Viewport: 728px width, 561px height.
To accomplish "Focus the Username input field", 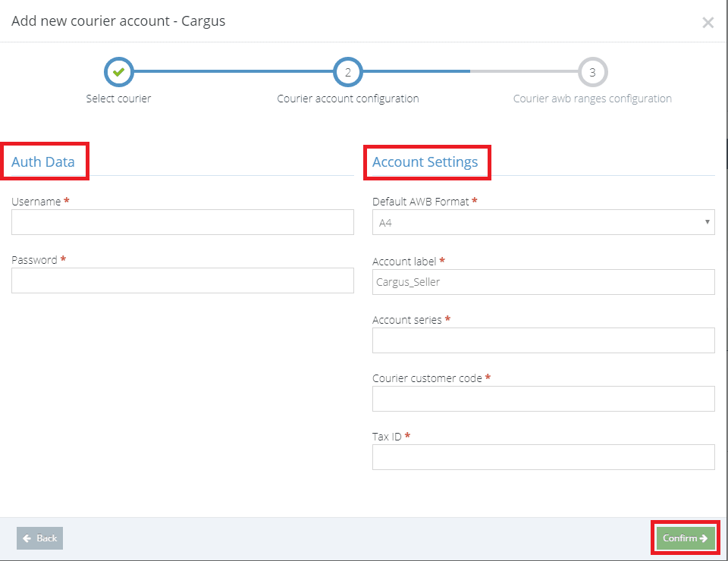I will pyautogui.click(x=183, y=222).
